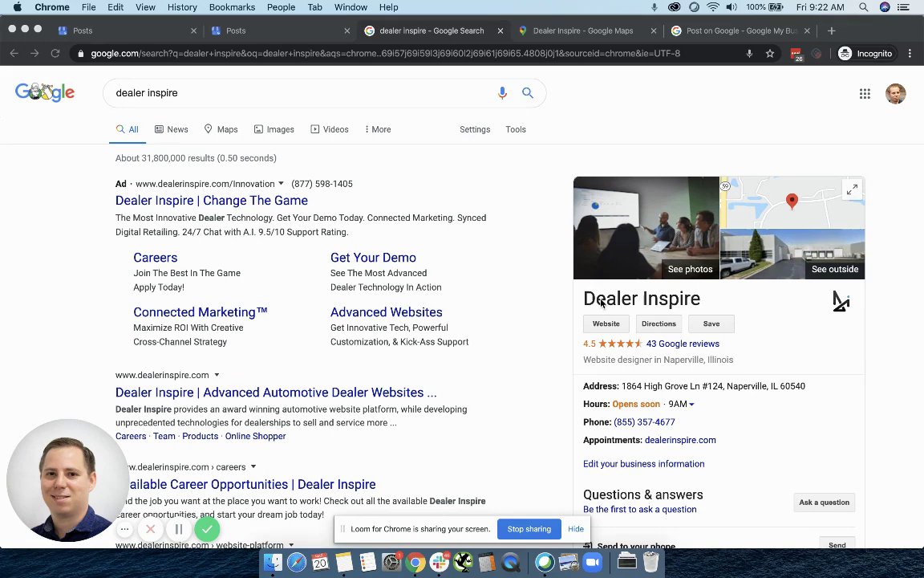Open Chrome's three-dot menu
The height and width of the screenshot is (578, 924).
click(x=910, y=54)
